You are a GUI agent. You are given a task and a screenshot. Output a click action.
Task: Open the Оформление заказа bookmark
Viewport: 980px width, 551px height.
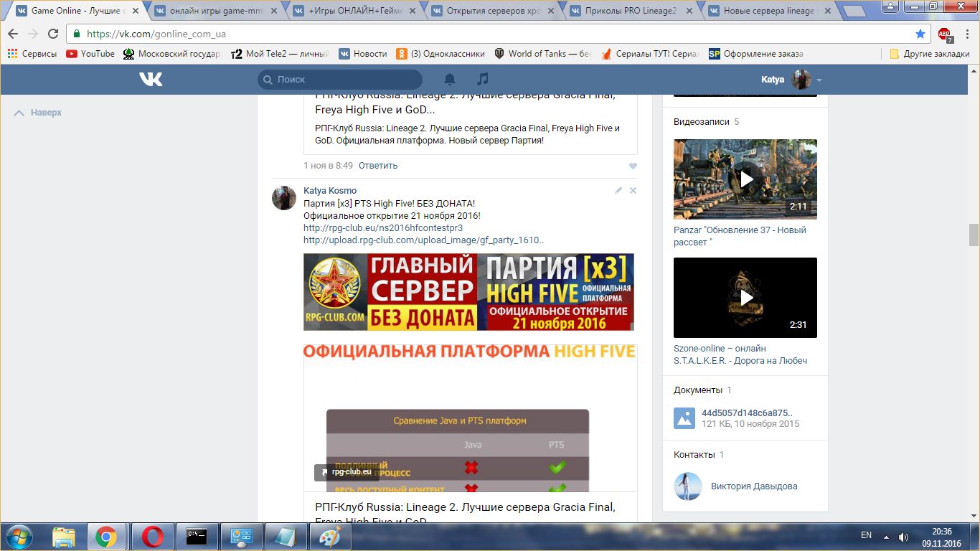(756, 54)
